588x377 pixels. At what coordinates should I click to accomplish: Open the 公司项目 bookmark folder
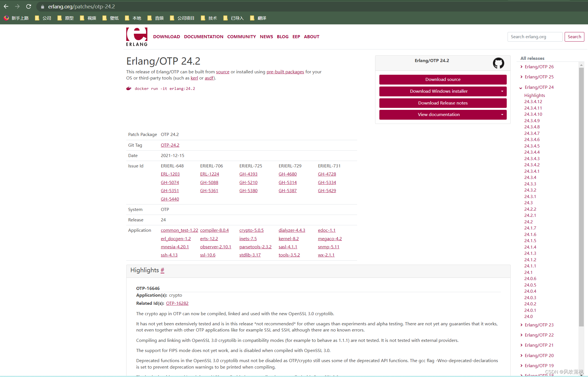click(182, 18)
